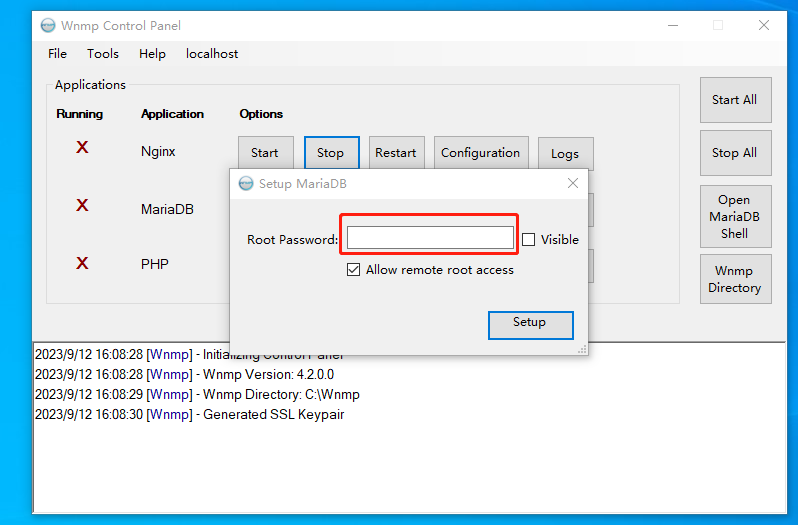Uncheck Allow remote root access

click(x=353, y=270)
